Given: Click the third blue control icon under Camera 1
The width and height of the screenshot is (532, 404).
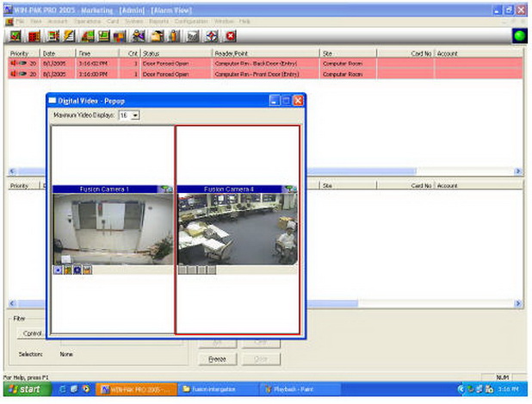Looking at the screenshot, I should pyautogui.click(x=77, y=270).
